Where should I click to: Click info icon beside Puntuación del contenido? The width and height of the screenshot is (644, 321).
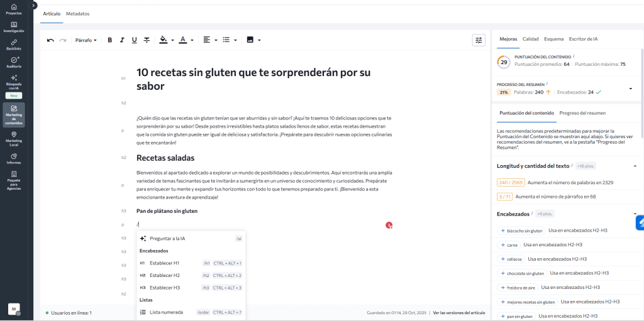tap(574, 57)
